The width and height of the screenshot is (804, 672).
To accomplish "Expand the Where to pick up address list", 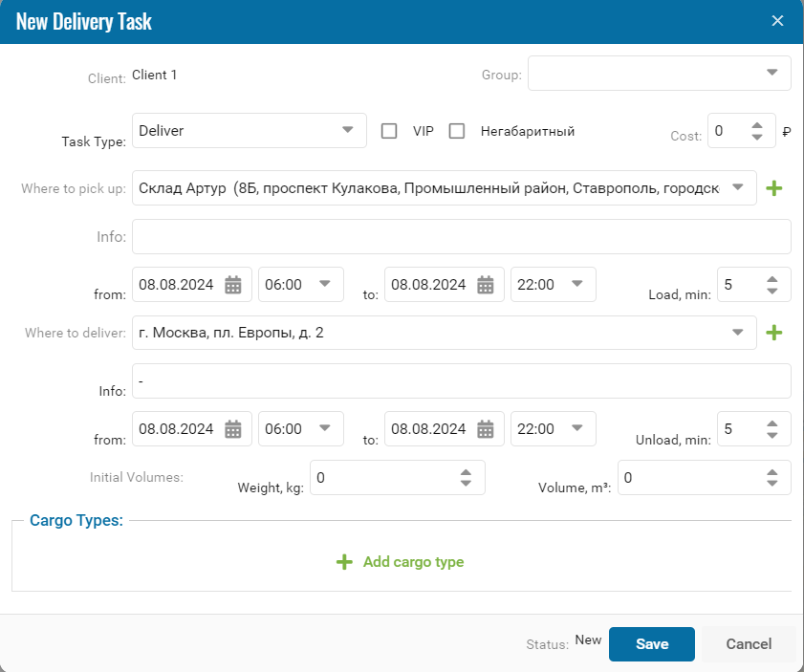I will pos(737,187).
